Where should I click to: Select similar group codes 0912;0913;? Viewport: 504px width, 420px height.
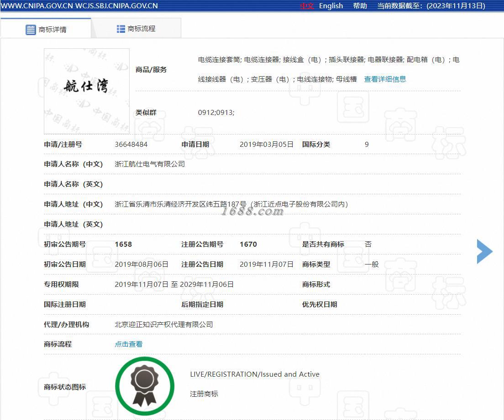pyautogui.click(x=216, y=113)
